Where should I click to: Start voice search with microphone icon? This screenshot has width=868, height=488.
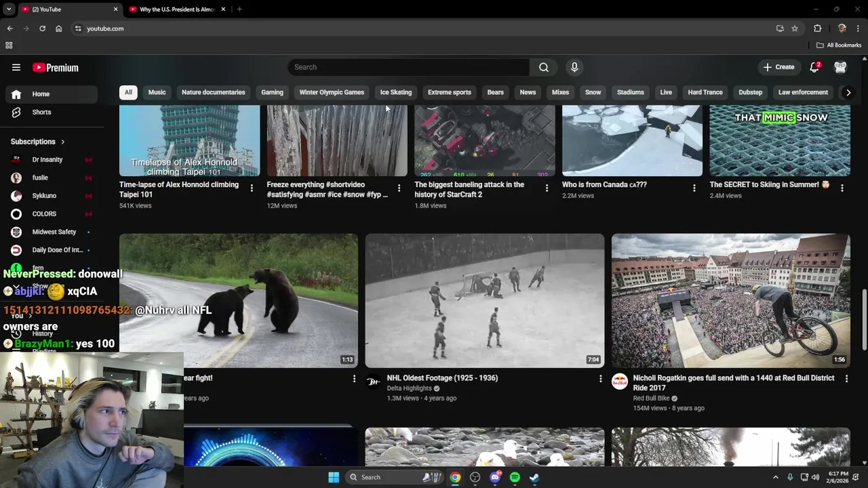click(574, 67)
